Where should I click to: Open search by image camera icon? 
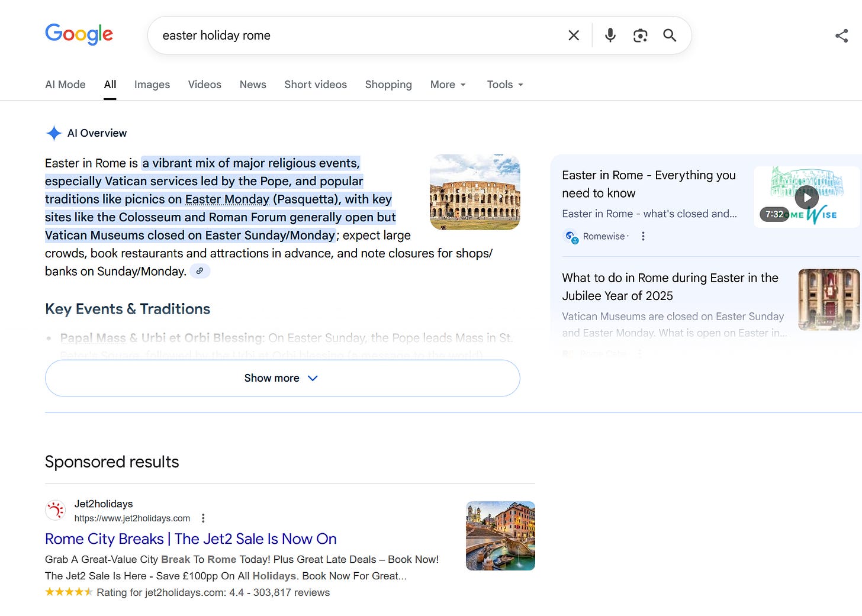[x=640, y=36]
